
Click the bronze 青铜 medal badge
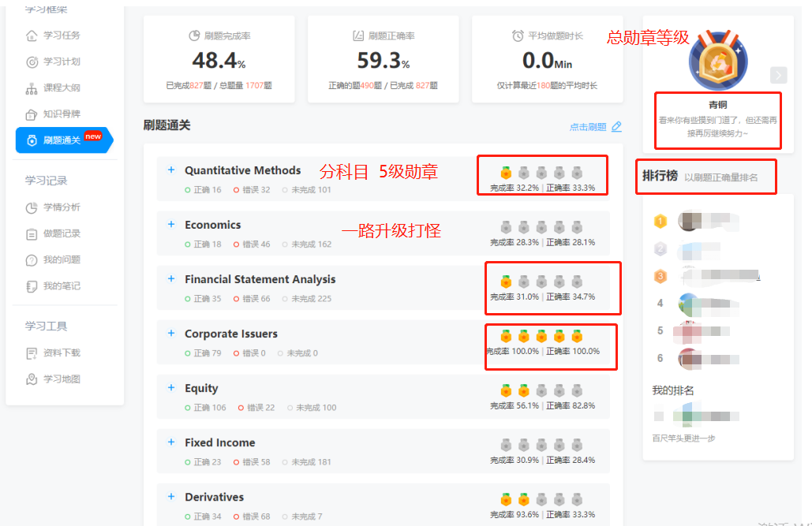point(718,60)
